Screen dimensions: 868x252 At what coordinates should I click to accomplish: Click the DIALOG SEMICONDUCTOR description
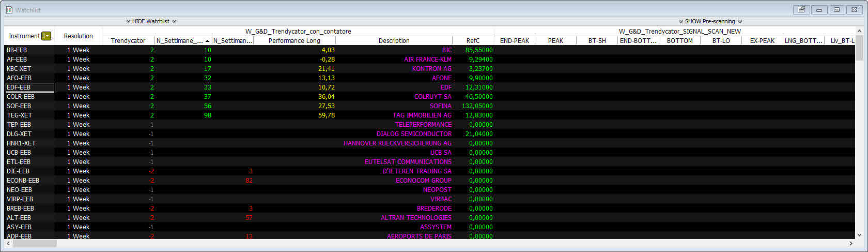coord(414,134)
